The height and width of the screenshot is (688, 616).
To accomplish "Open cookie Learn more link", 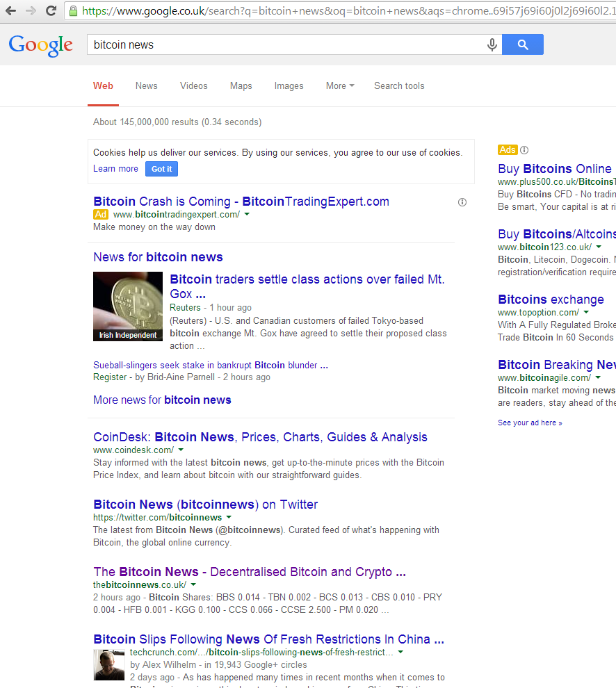I will click(x=115, y=168).
